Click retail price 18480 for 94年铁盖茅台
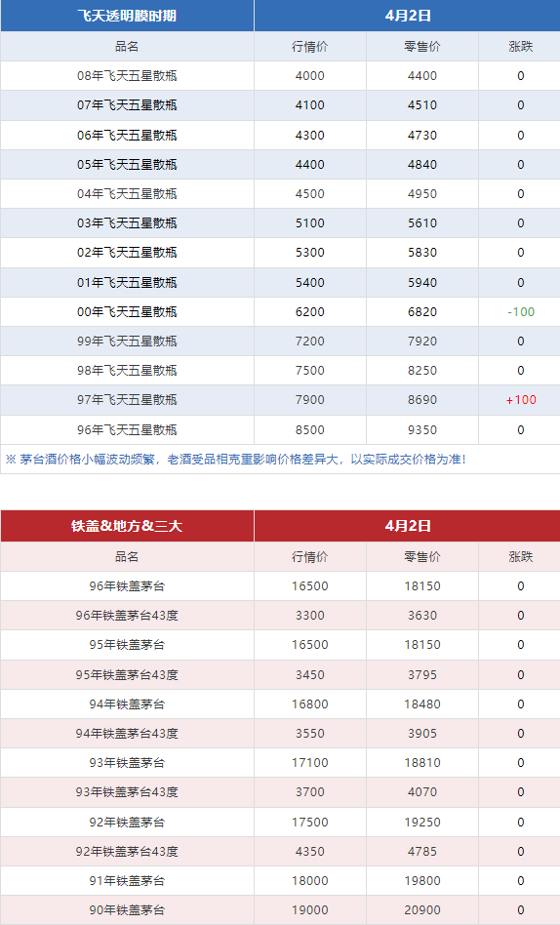Screen dimensions: 560x925 [421, 704]
